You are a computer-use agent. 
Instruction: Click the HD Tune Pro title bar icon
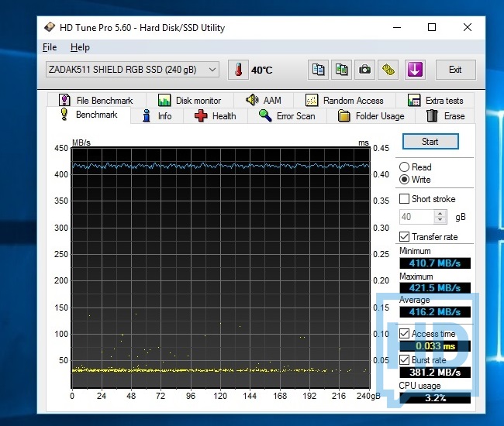point(50,28)
